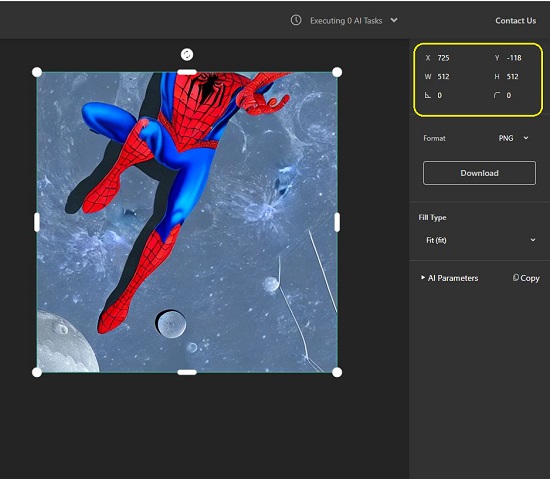Click the Download button
550x479 pixels.
(x=479, y=173)
